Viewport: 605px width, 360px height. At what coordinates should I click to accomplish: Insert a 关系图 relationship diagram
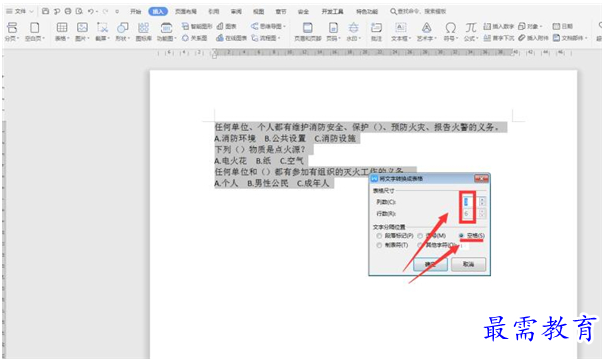click(x=194, y=38)
